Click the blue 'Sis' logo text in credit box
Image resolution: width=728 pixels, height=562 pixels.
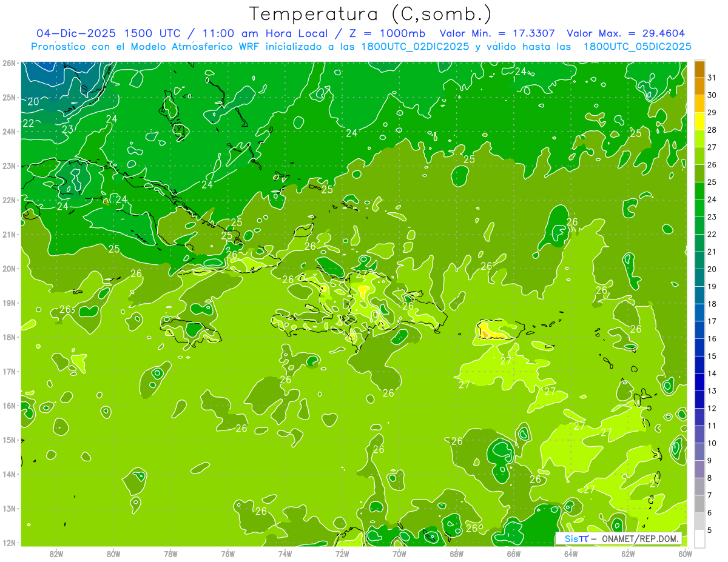coord(571,538)
